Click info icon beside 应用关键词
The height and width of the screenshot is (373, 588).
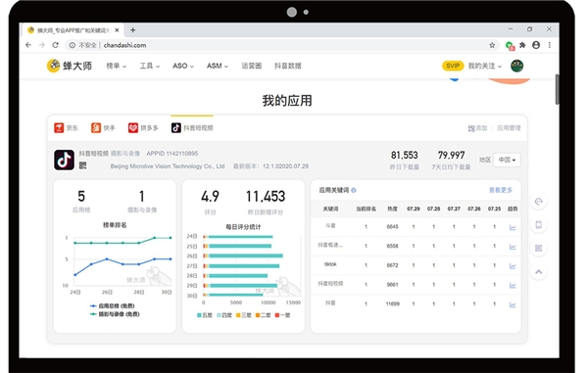click(x=354, y=190)
